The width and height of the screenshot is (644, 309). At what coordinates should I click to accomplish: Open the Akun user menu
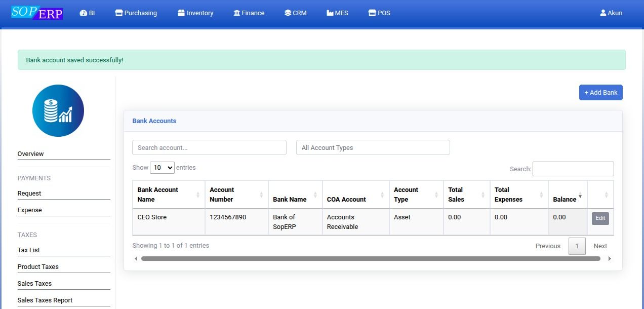tap(611, 13)
